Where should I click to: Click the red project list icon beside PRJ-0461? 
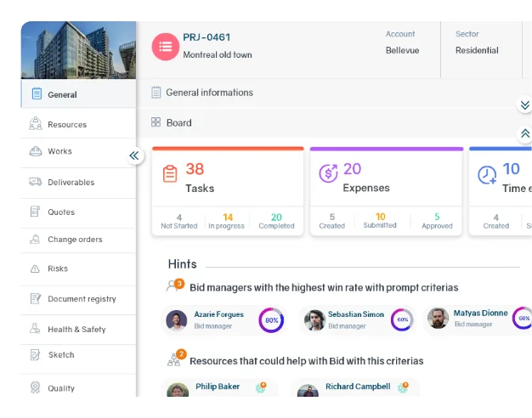(x=166, y=47)
